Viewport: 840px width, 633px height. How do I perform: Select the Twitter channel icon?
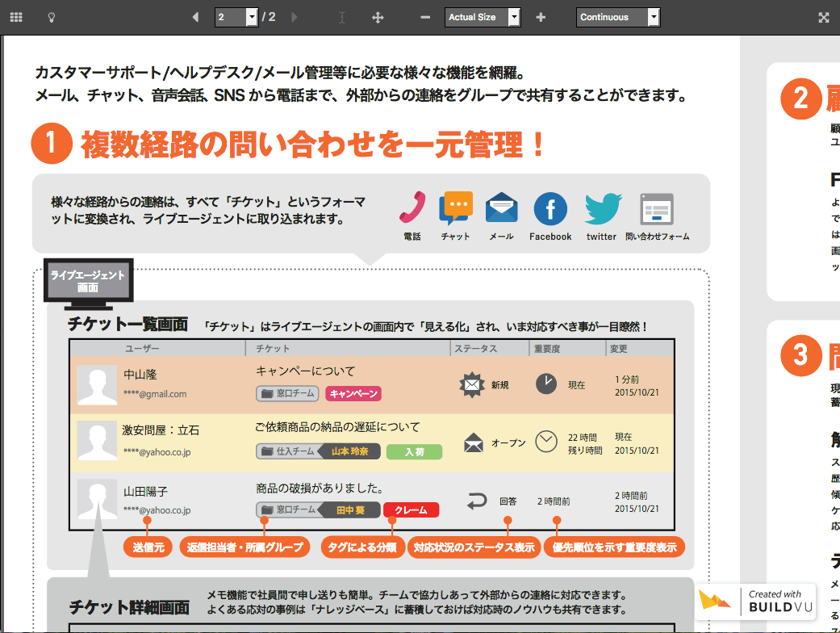point(601,210)
